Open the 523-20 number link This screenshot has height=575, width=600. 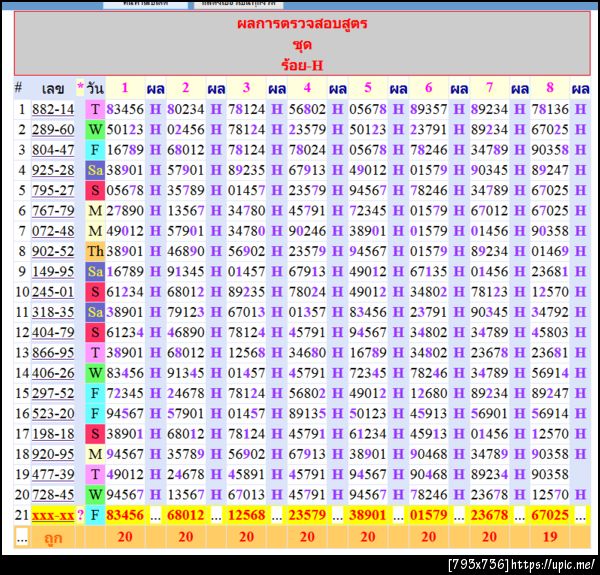pyautogui.click(x=53, y=414)
